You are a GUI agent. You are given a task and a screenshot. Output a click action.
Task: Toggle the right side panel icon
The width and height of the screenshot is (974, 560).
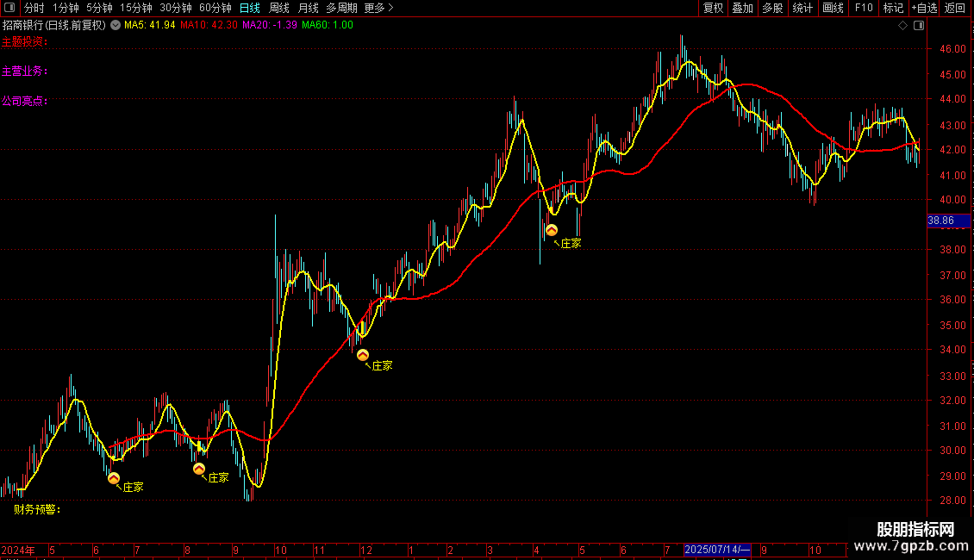coord(919,26)
